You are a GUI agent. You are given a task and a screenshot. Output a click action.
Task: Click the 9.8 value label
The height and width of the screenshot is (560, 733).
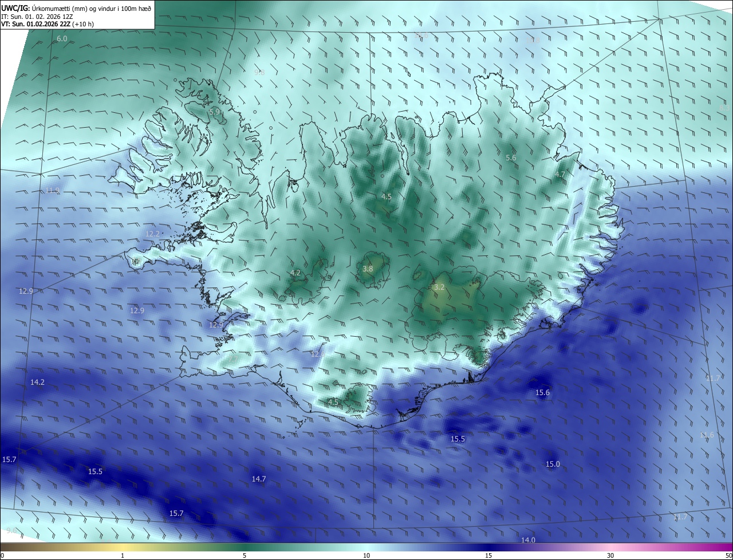pos(259,72)
